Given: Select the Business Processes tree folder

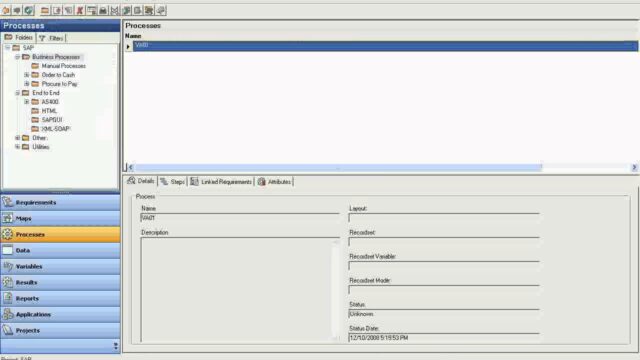Looking at the screenshot, I should tap(56, 57).
